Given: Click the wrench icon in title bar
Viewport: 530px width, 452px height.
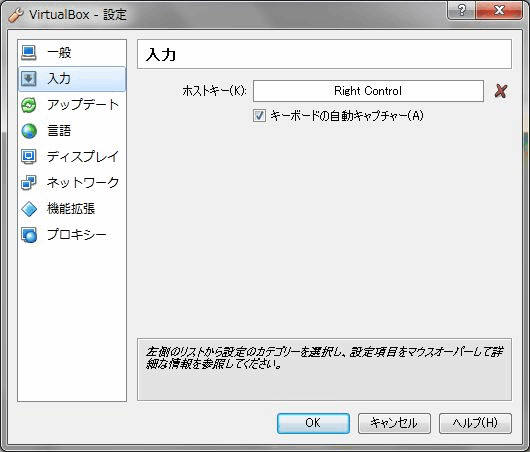Looking at the screenshot, I should click(x=16, y=15).
